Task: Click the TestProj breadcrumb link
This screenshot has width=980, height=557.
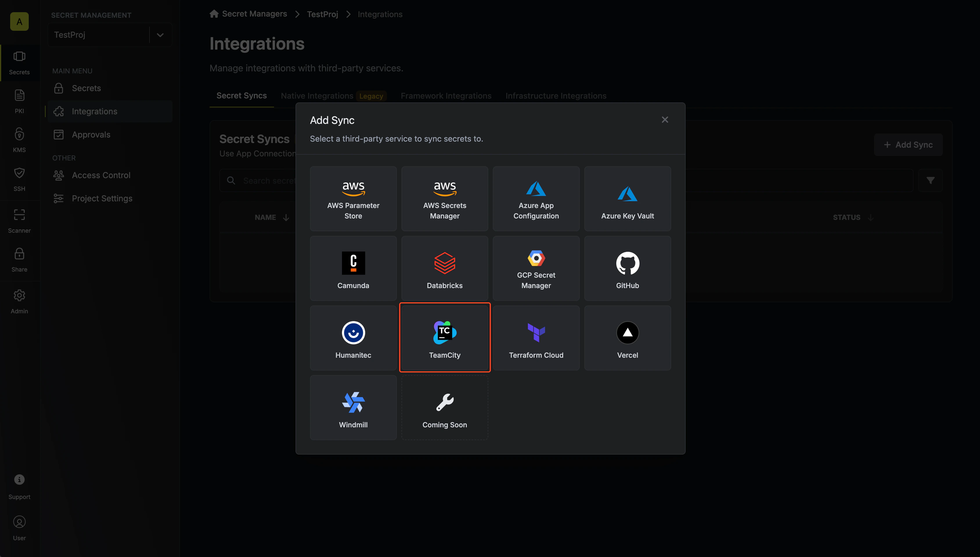Action: click(x=322, y=14)
